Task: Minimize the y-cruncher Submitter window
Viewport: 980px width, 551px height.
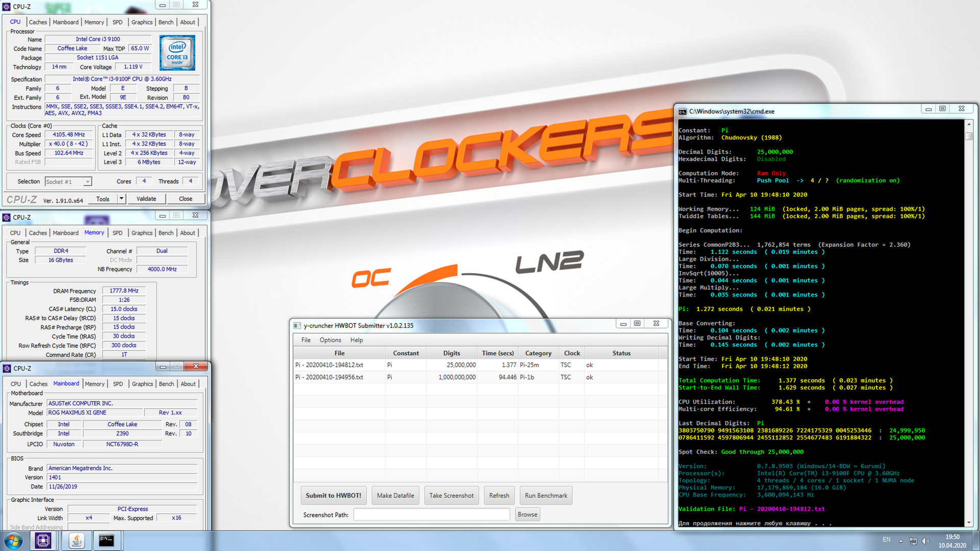Action: click(623, 323)
